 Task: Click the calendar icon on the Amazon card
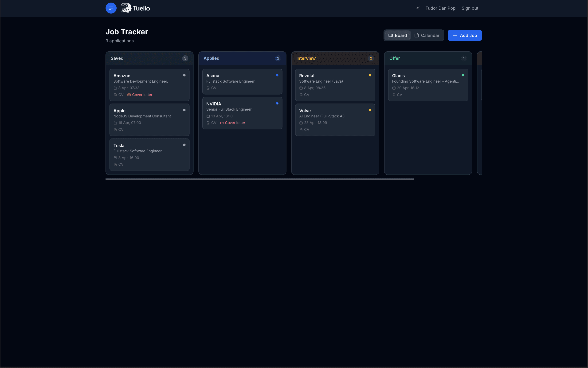(x=115, y=88)
